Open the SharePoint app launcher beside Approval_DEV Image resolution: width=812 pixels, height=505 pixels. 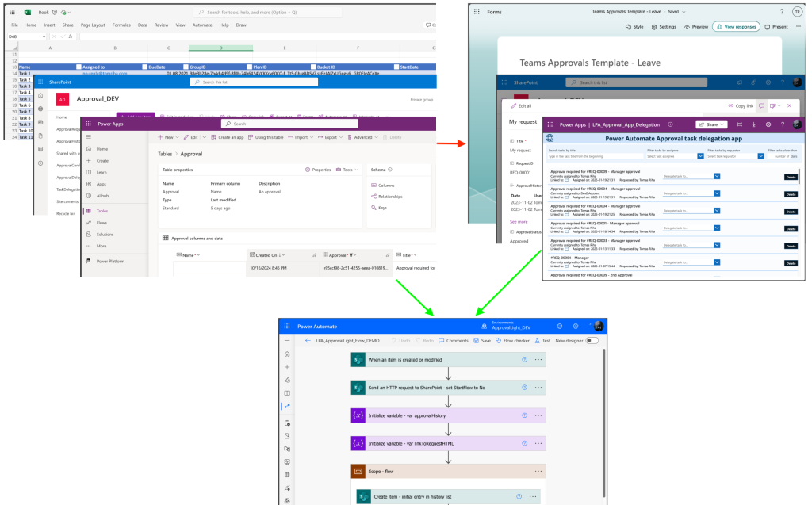(x=40, y=82)
